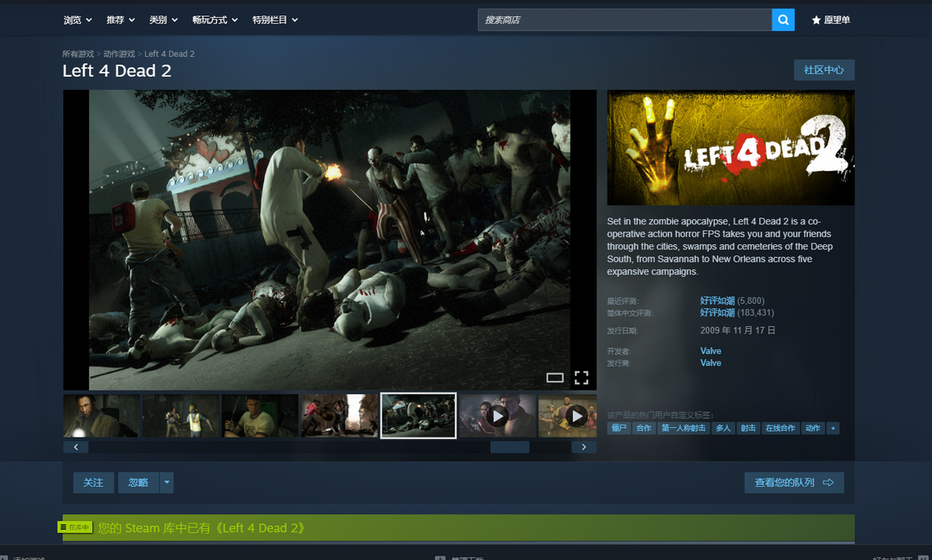Click the release date 2009 年 11 月 17 日
Viewport: 932px width, 560px height.
(738, 330)
